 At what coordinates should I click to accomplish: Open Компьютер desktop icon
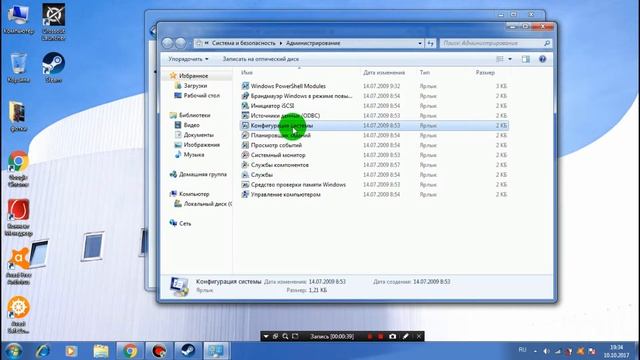click(18, 19)
